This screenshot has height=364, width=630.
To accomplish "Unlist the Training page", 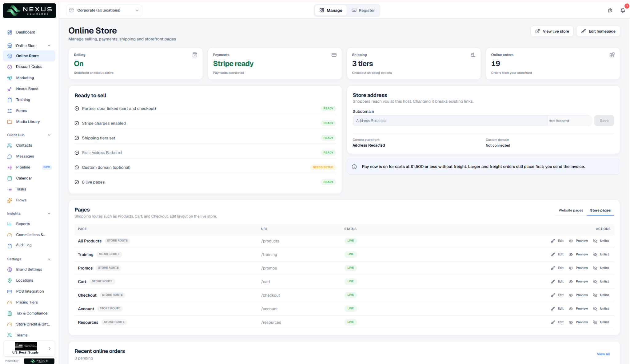I will (x=601, y=255).
